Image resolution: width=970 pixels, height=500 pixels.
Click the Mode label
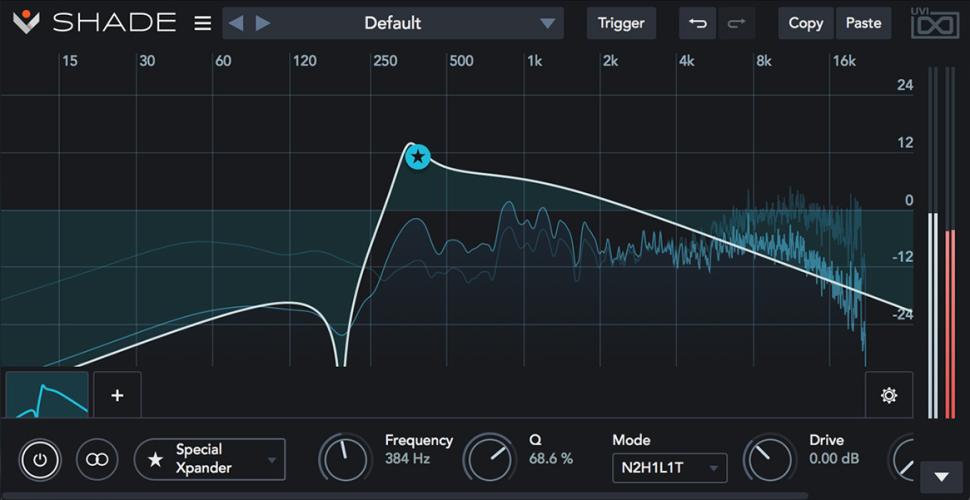tap(630, 440)
